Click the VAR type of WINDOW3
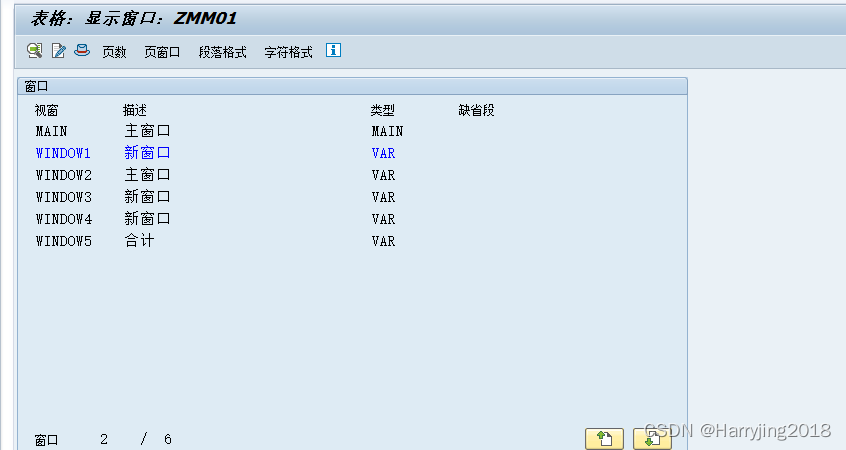This screenshot has height=450, width=846. click(x=383, y=197)
